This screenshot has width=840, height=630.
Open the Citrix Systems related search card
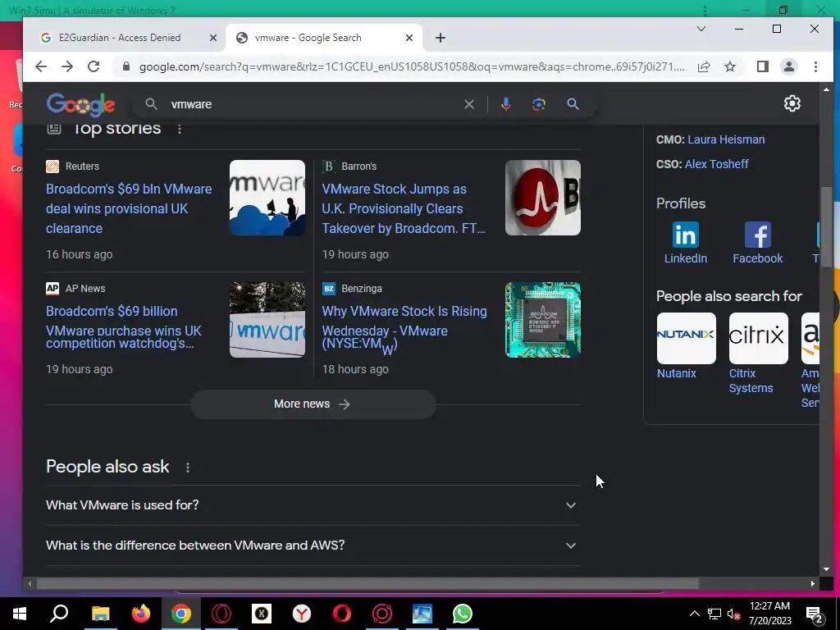click(758, 353)
